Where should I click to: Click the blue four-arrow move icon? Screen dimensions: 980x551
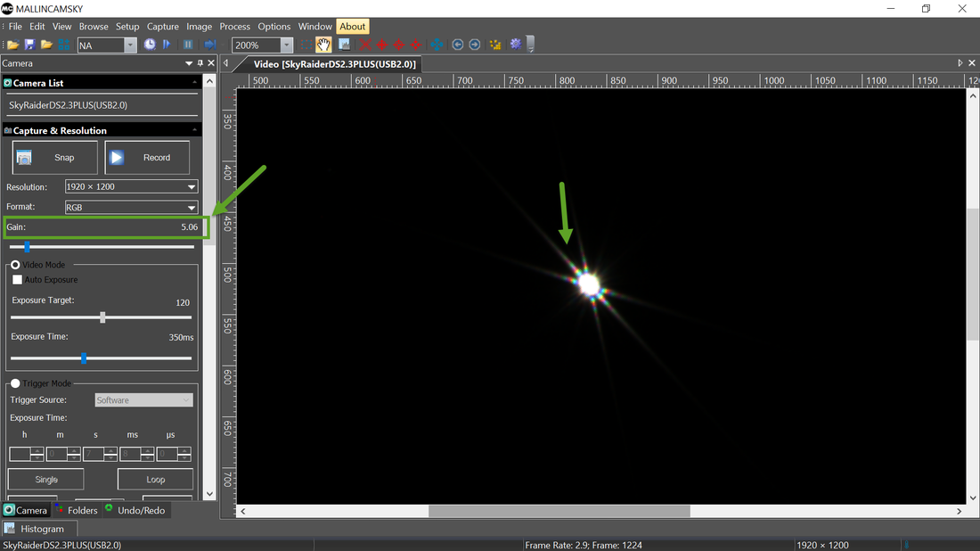click(437, 45)
